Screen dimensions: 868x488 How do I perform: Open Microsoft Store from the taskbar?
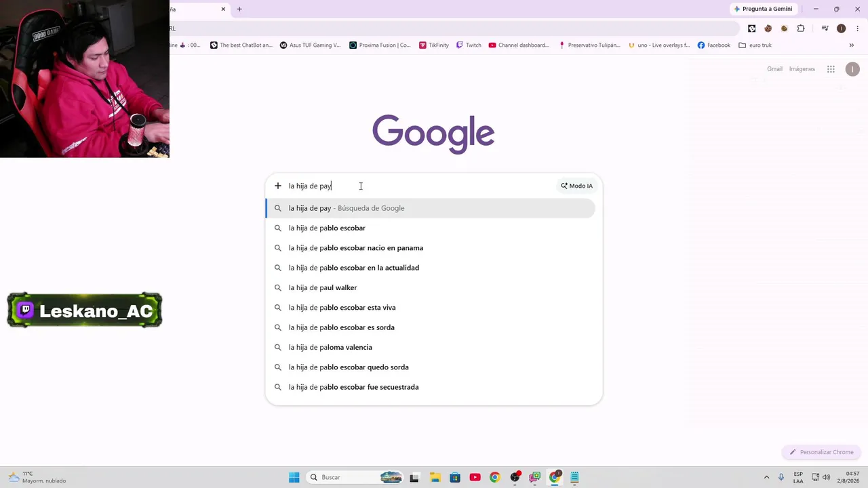(454, 477)
